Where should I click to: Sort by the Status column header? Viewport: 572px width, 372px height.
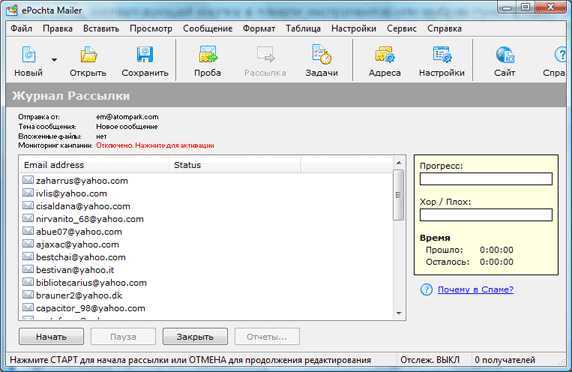(x=235, y=165)
